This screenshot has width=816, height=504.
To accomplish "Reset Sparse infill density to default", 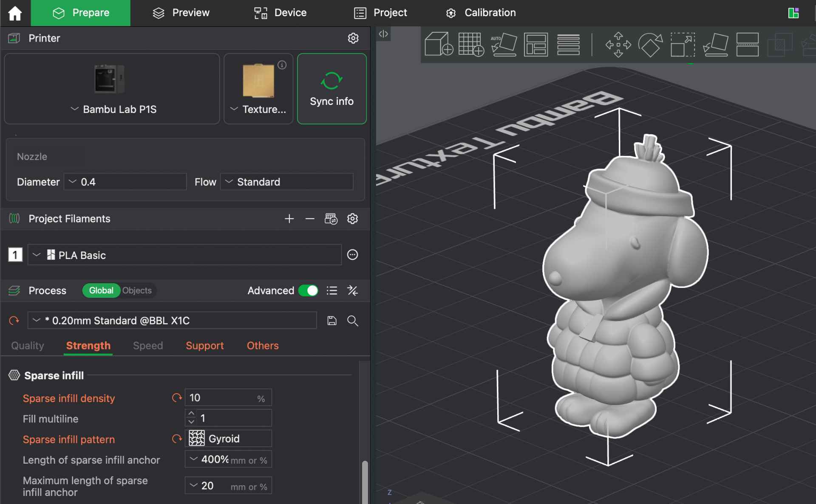I will pos(177,398).
